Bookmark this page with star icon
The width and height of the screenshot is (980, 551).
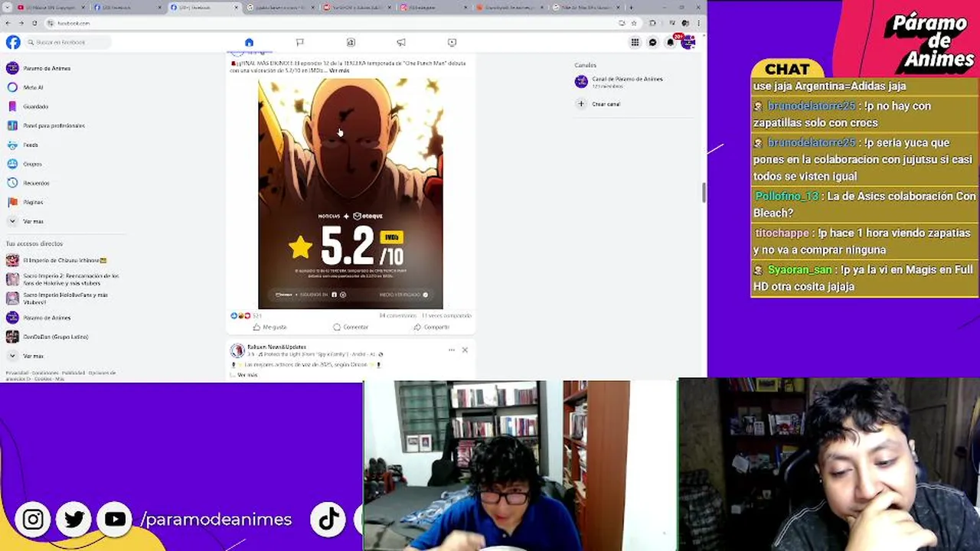click(x=633, y=23)
